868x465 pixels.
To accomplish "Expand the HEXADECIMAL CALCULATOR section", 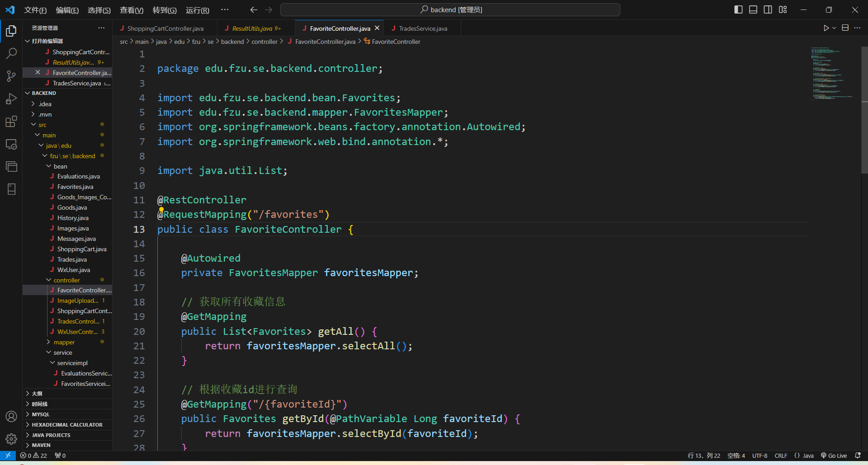I will (67, 425).
